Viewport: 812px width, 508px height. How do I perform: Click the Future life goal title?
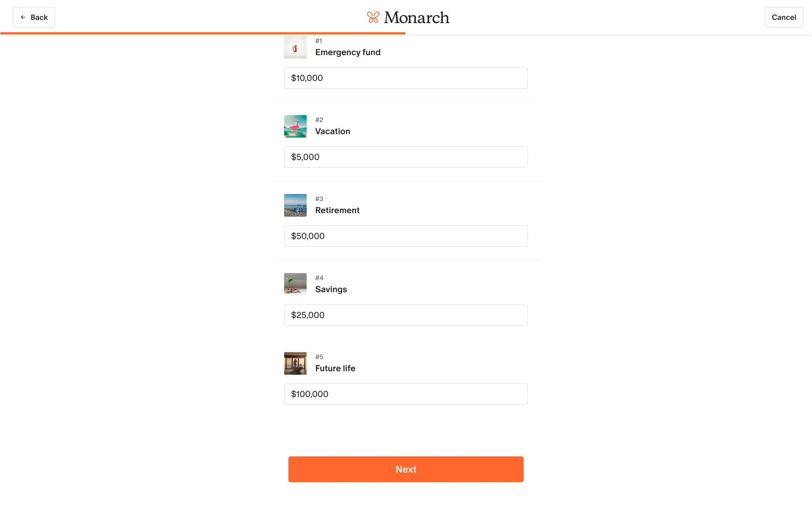[335, 368]
